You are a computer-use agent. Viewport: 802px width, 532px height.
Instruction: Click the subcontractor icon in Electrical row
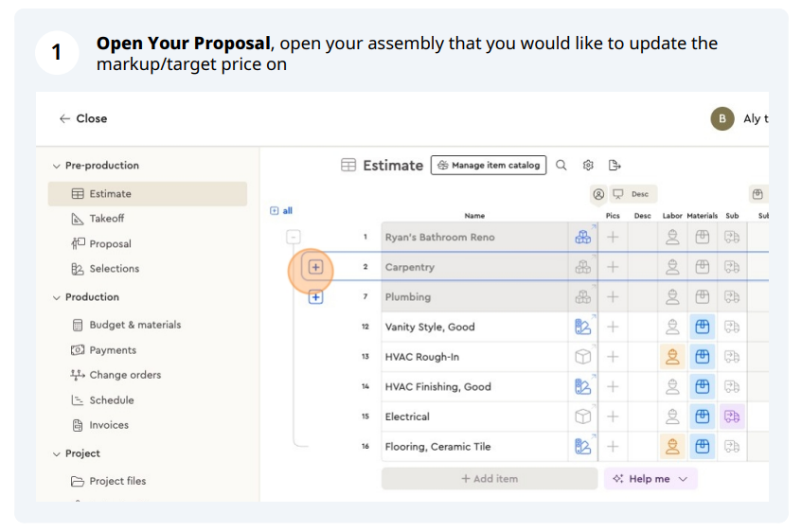coord(731,417)
